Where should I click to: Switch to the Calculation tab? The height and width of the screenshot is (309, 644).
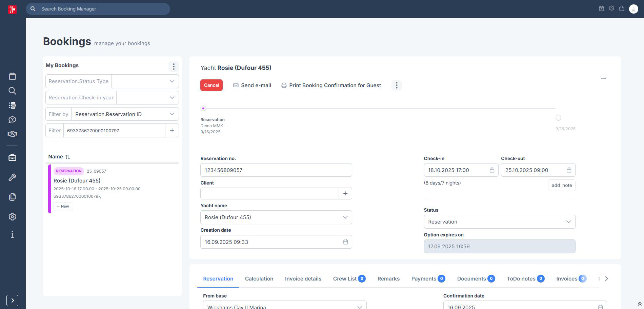[259, 278]
